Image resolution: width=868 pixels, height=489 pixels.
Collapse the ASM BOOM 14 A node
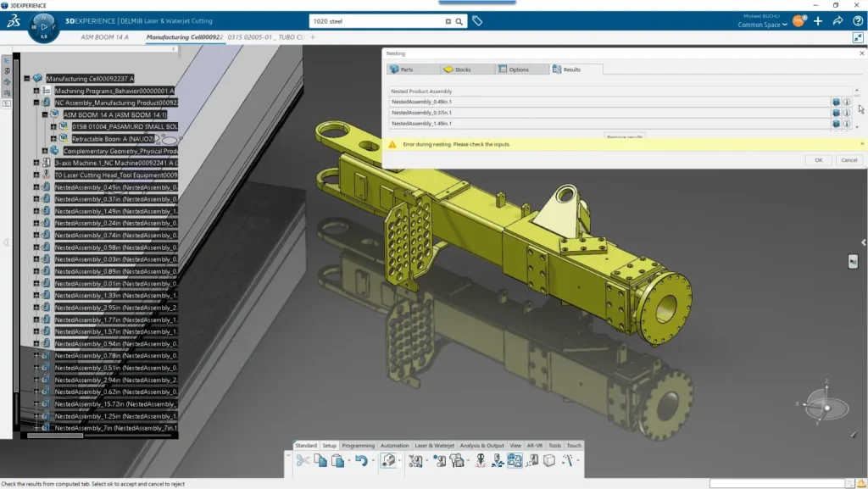coord(45,115)
